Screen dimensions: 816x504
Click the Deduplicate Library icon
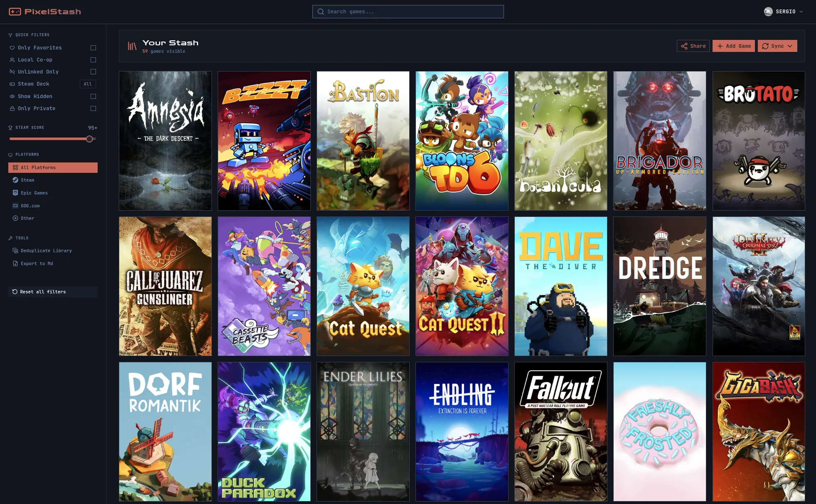15,251
